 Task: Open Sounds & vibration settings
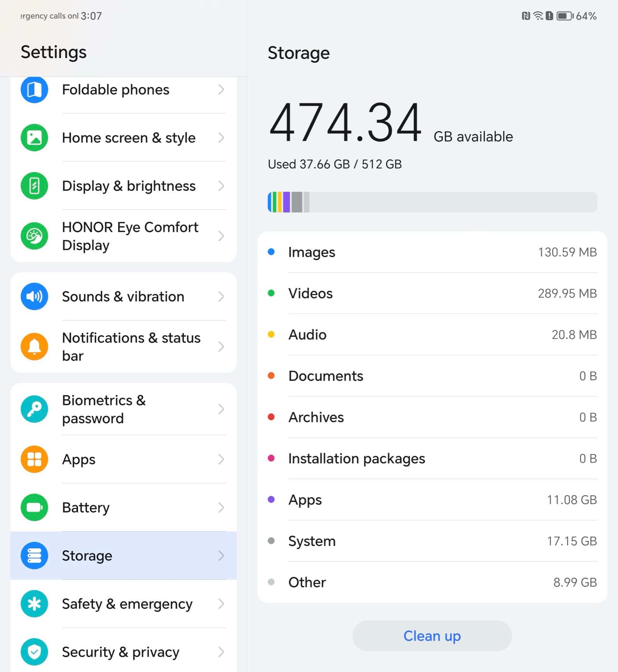pos(124,296)
